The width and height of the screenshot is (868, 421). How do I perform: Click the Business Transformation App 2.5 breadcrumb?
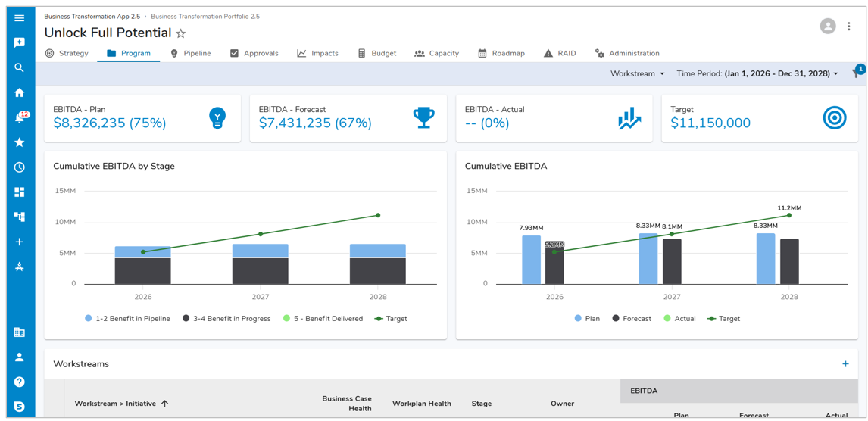tap(91, 17)
